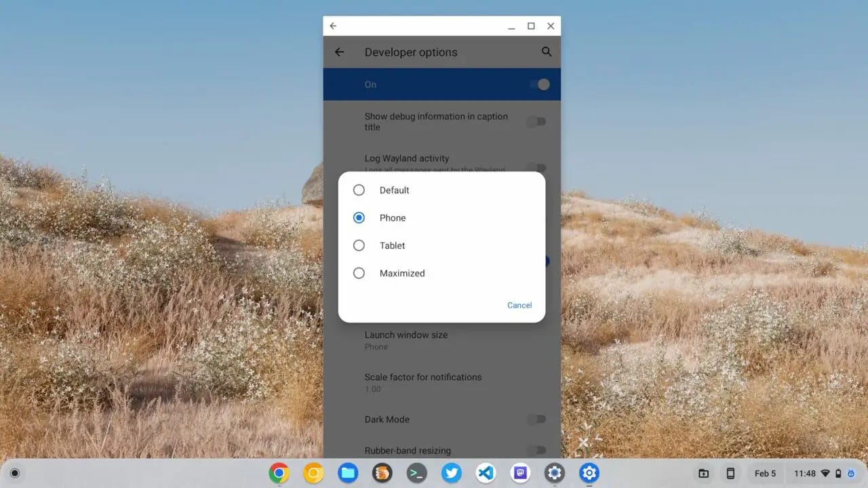
Task: Open the Terminal app in shelf
Action: click(417, 473)
